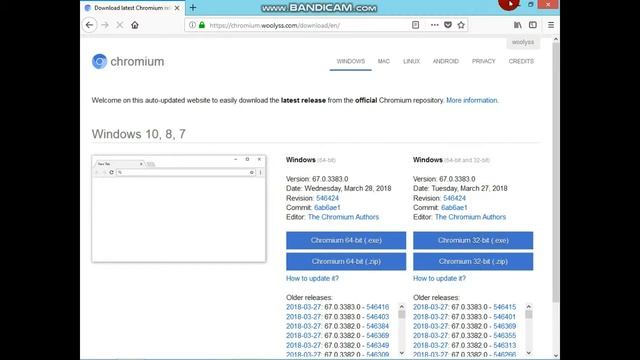Click the green padlock security icon

(x=202, y=25)
